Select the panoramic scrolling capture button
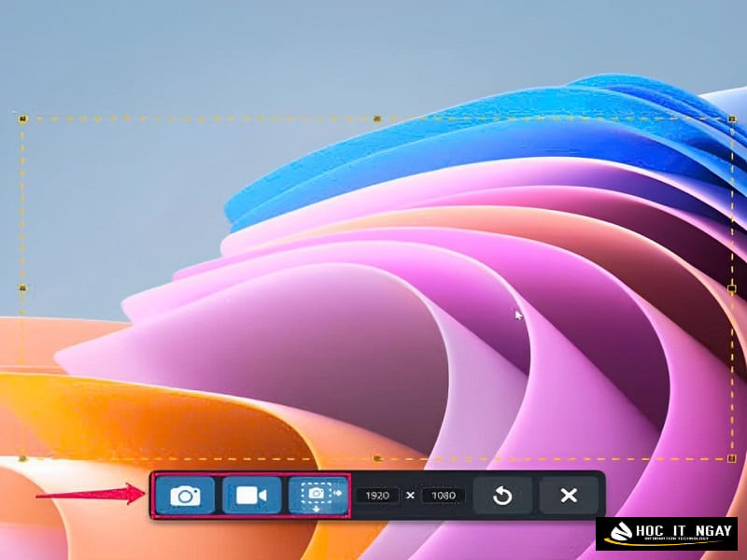Screen dimensions: 747x560 point(318,496)
